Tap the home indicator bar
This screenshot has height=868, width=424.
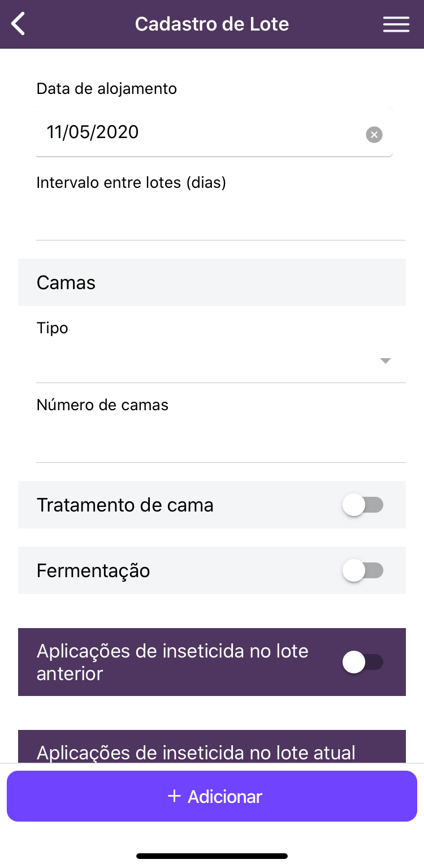(x=212, y=856)
